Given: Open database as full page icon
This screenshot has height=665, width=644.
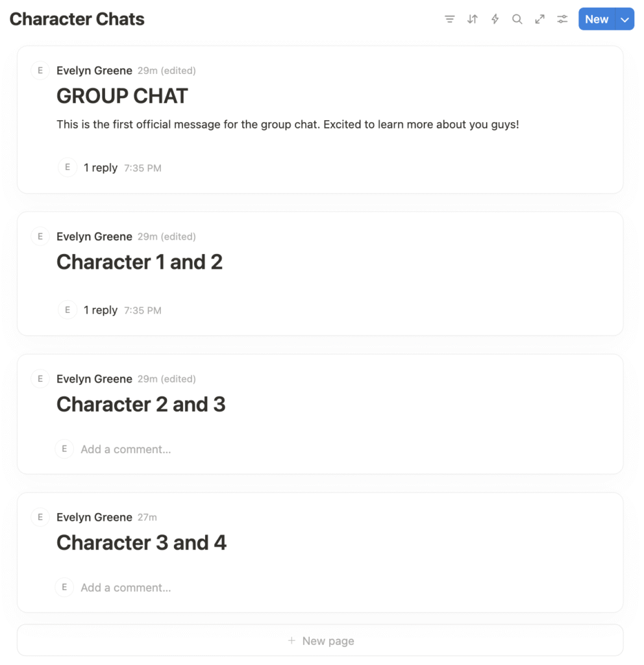Looking at the screenshot, I should pos(539,19).
